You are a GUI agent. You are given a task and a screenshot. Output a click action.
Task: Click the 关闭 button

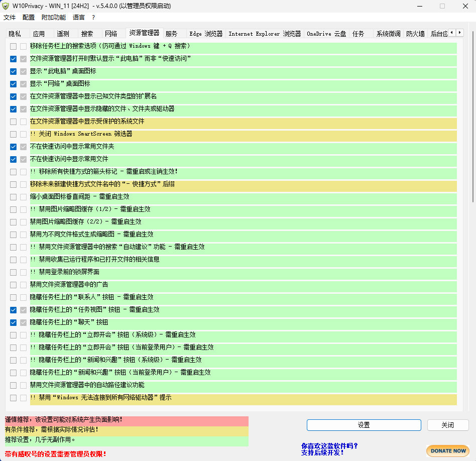[448, 425]
